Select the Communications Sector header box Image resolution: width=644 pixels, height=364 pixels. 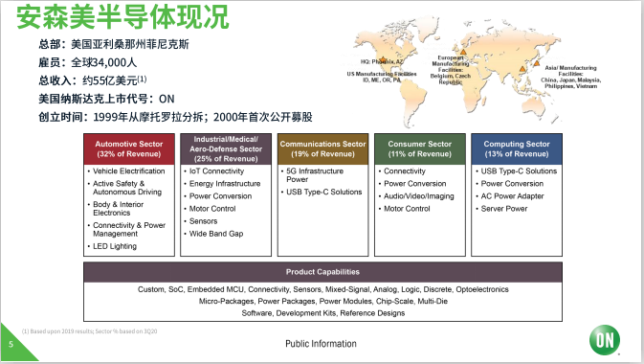[x=322, y=148]
